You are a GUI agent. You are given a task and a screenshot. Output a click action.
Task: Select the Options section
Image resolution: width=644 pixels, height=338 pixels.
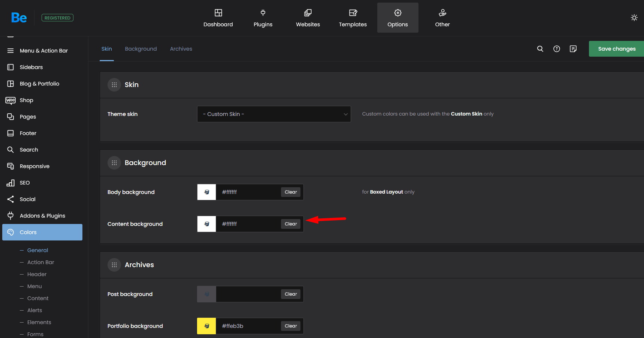click(398, 18)
